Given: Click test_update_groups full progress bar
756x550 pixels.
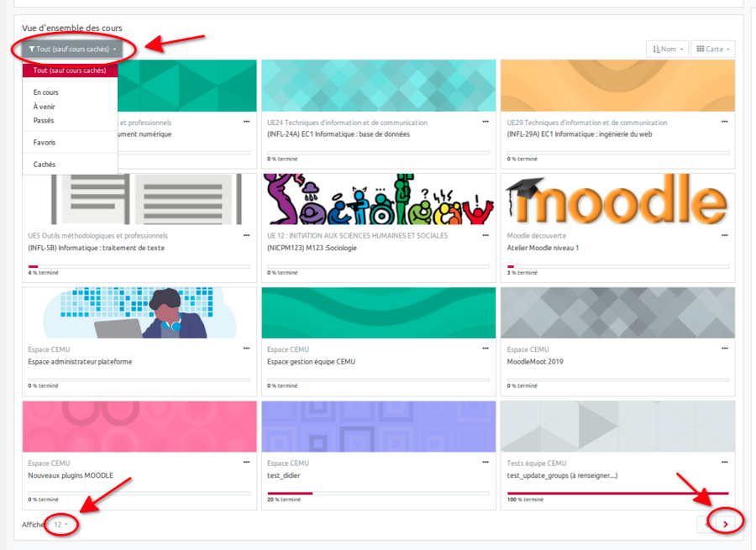Looking at the screenshot, I should (x=617, y=493).
